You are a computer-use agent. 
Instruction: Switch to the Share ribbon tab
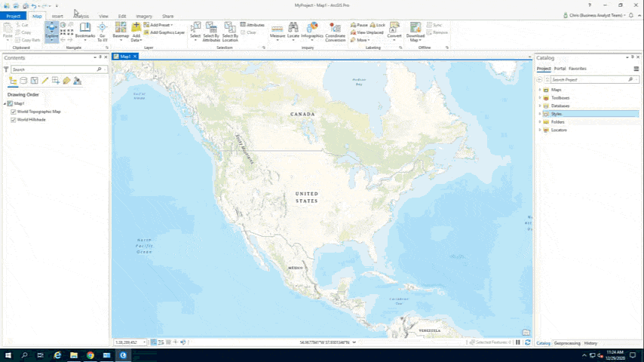[x=167, y=16]
